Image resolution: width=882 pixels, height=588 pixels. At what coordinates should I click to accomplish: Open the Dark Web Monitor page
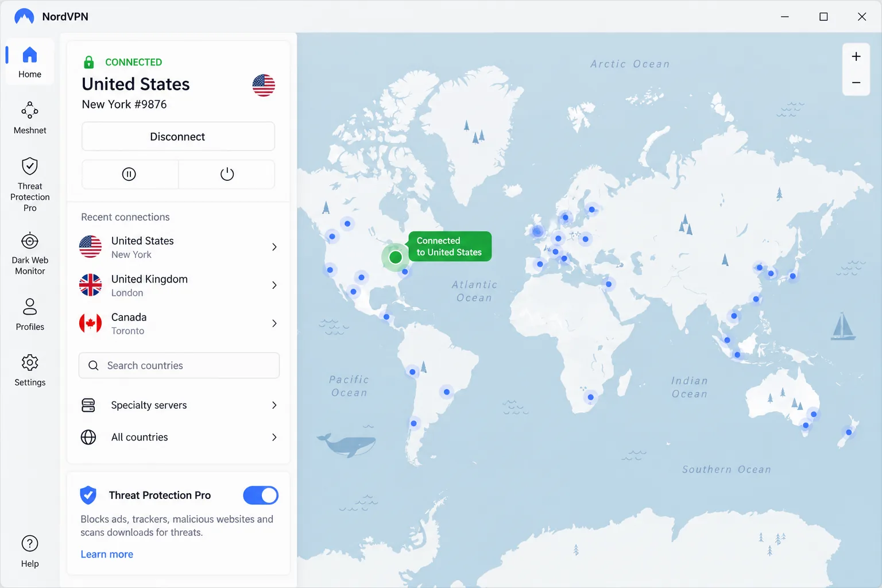[x=30, y=253]
